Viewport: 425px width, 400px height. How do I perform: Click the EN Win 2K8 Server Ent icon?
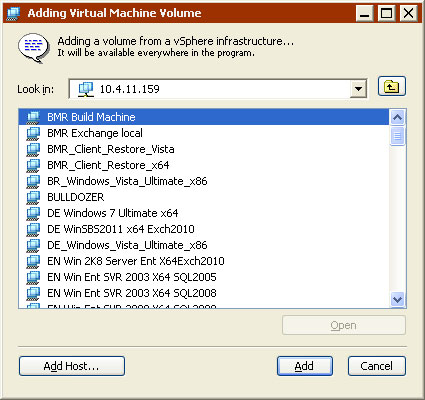(33, 261)
